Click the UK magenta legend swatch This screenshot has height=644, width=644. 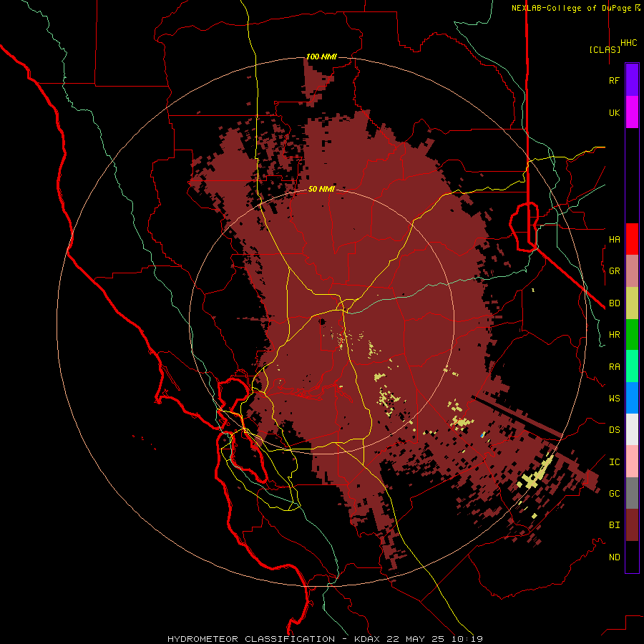(x=632, y=112)
